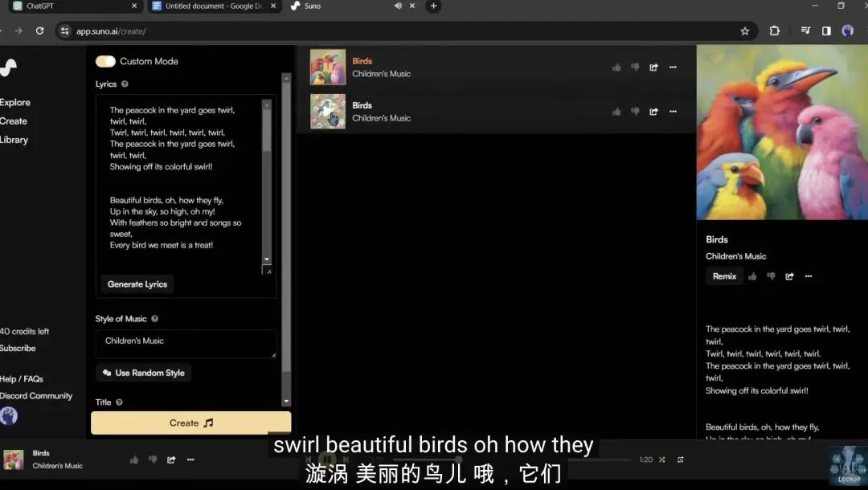
Task: Toggle repeat in the player bar
Action: pyautogui.click(x=681, y=459)
